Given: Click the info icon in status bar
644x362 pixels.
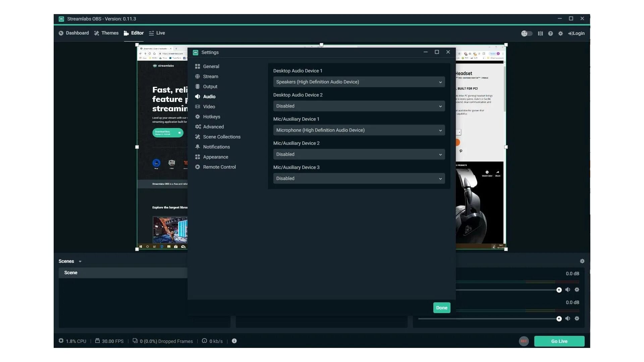Looking at the screenshot, I should click(x=234, y=341).
